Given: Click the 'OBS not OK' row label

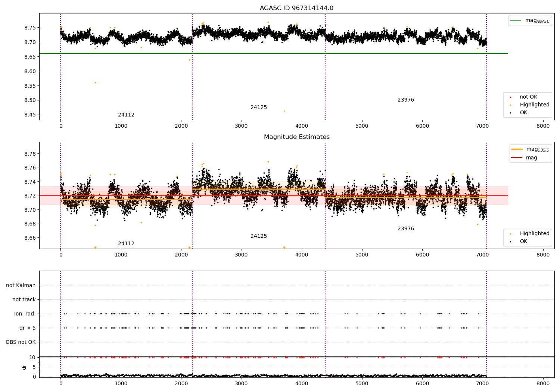Looking at the screenshot, I should click(21, 342).
